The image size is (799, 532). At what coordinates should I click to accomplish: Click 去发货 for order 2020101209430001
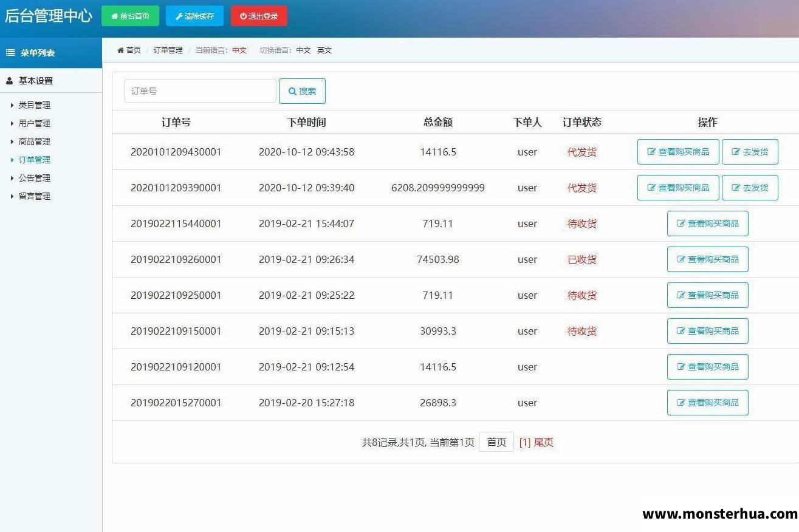coord(750,152)
